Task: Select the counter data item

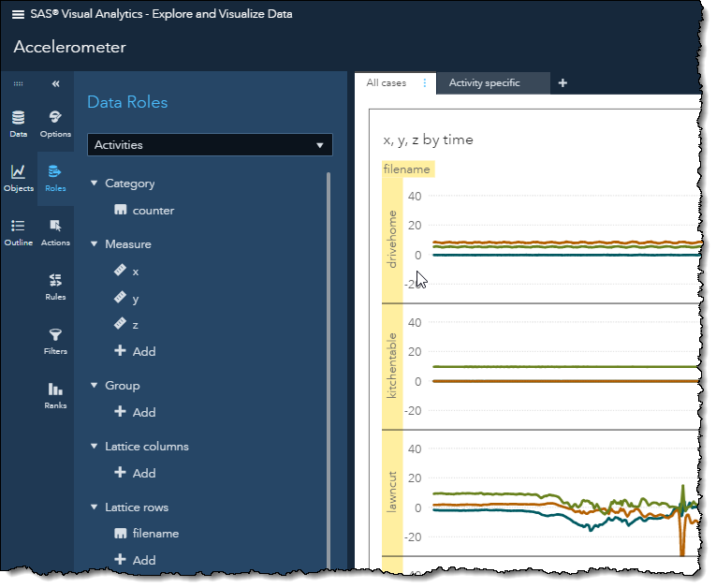Action: (153, 211)
